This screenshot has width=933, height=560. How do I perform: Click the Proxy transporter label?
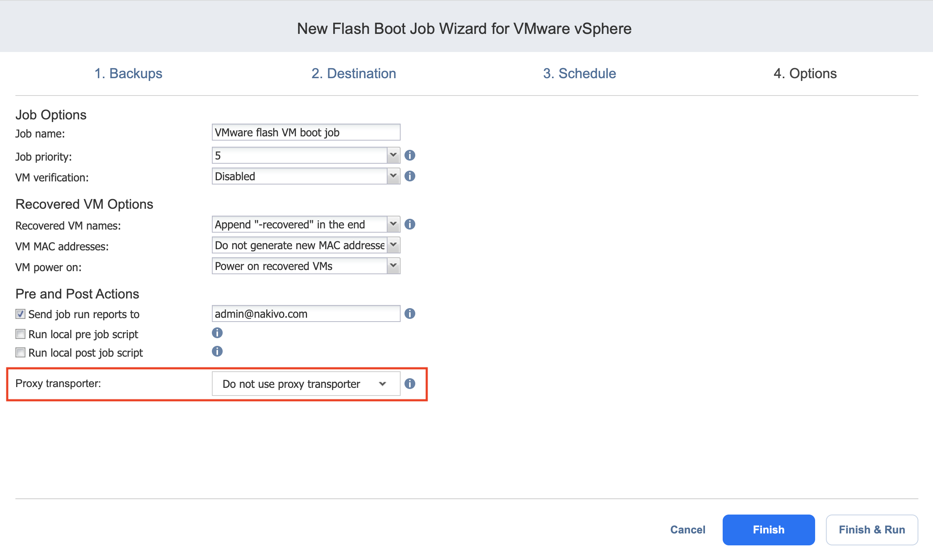[58, 384]
